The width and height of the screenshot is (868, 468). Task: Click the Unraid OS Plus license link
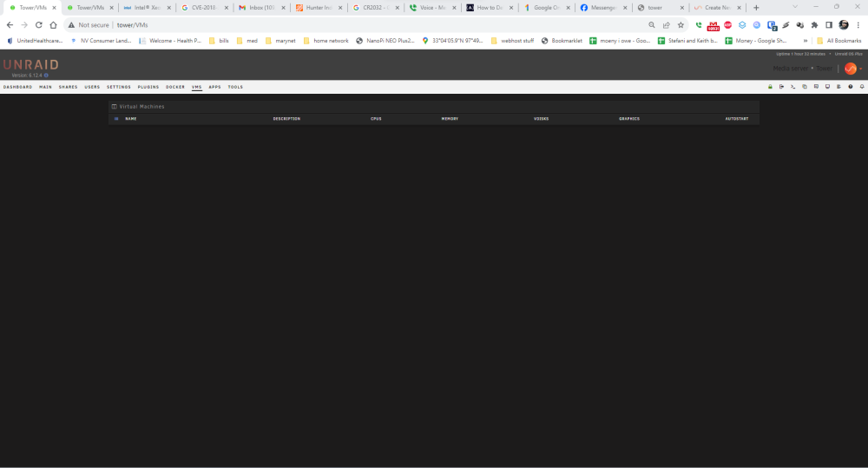pos(849,54)
